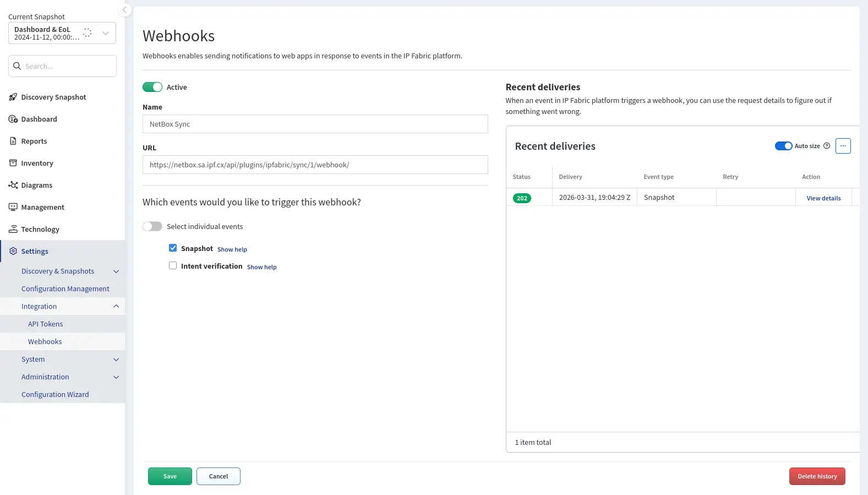Go to Configuration Management
Screen dimensions: 868x495
tap(65, 289)
